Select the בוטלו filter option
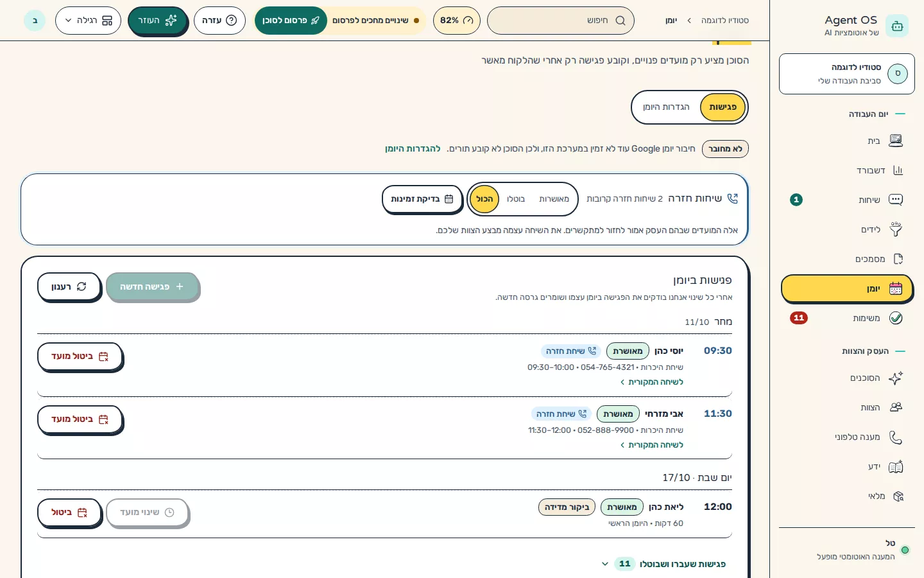 click(516, 199)
